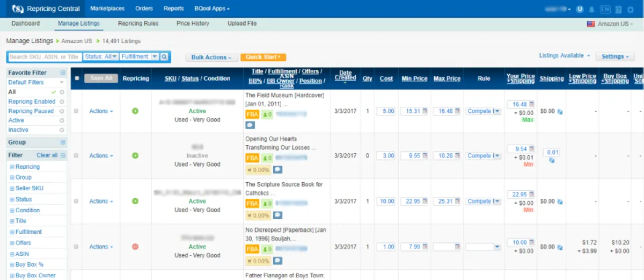Image resolution: width=644 pixels, height=280 pixels.
Task: Click the calculator icon next to Min Price 15.31
Action: tap(425, 111)
